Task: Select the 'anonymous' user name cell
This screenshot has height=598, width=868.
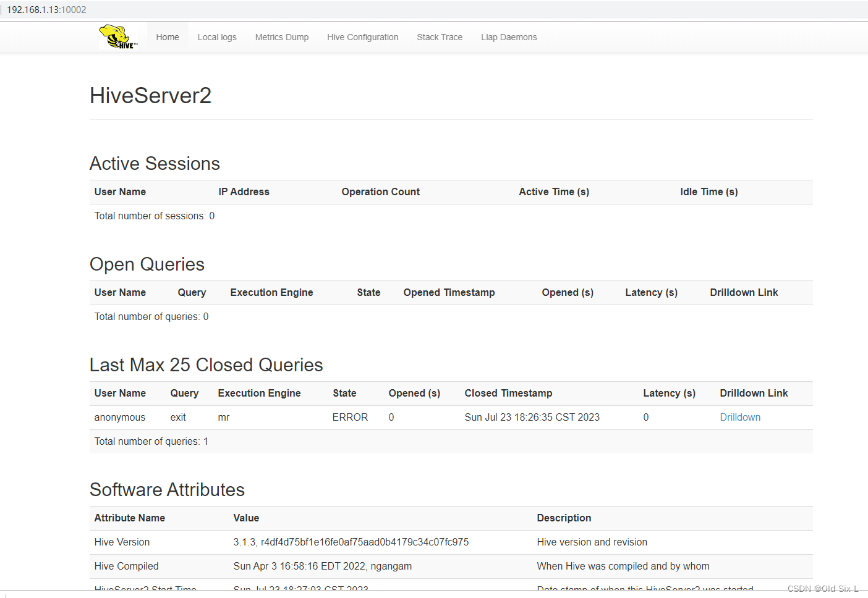Action: (x=120, y=418)
